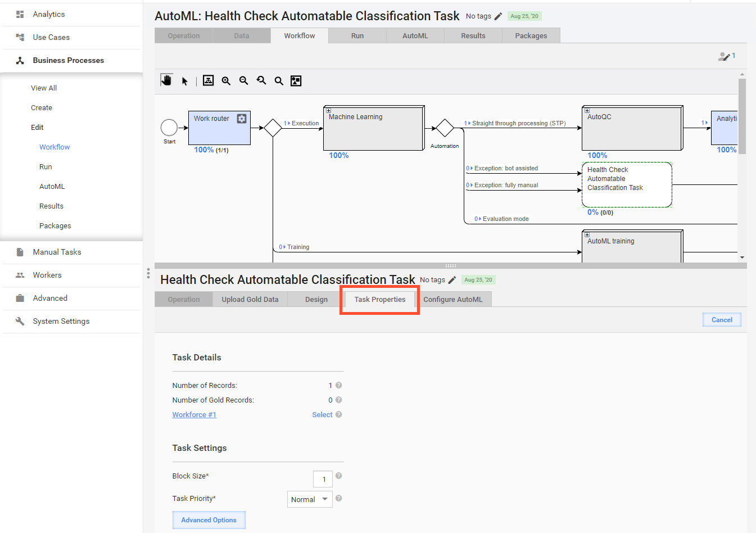This screenshot has height=533, width=756.
Task: Show help for Number of Gold Records
Action: point(339,400)
